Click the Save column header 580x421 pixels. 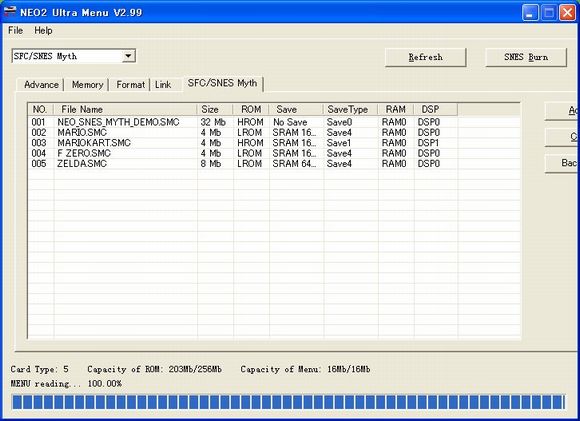296,110
